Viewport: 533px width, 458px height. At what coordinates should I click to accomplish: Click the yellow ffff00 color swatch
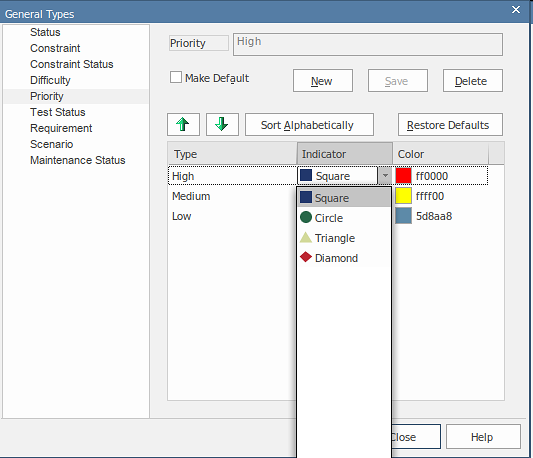(x=403, y=196)
